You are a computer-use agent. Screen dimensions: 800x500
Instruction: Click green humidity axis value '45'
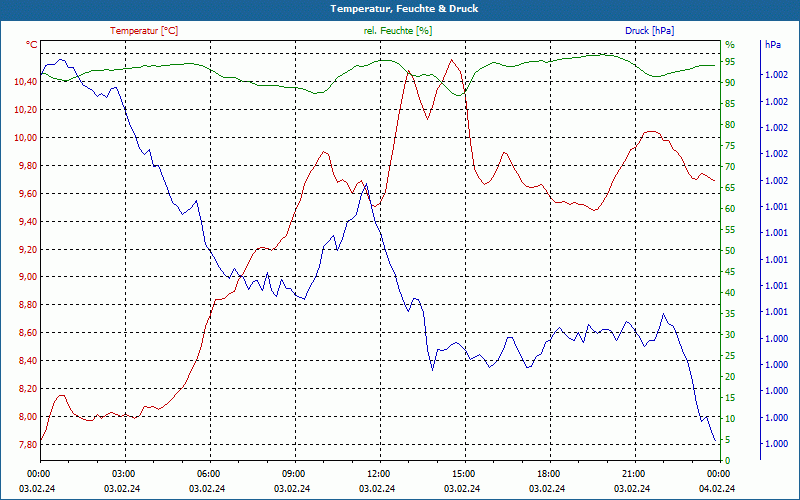coord(730,272)
